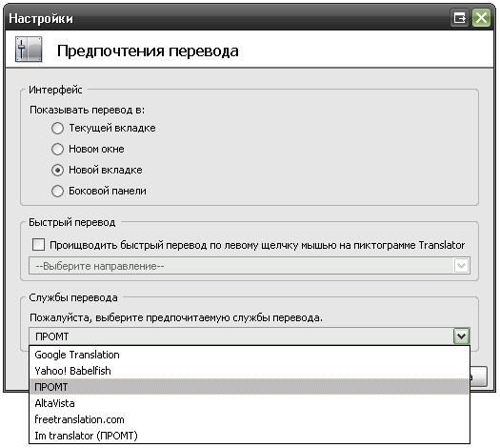Enable the quick translation on left-click checkbox
Screen dimensions: 500x448
tap(39, 245)
